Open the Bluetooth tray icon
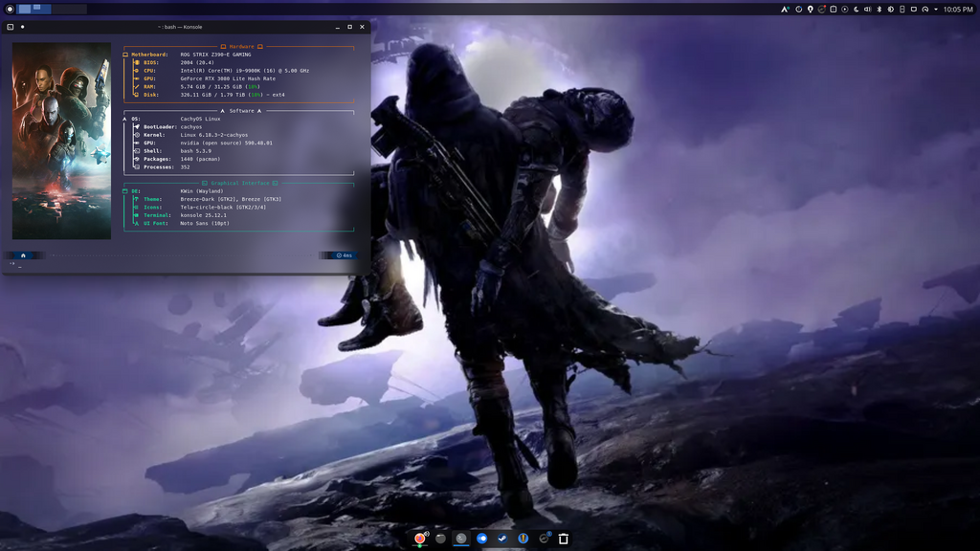The width and height of the screenshot is (980, 551). click(879, 10)
